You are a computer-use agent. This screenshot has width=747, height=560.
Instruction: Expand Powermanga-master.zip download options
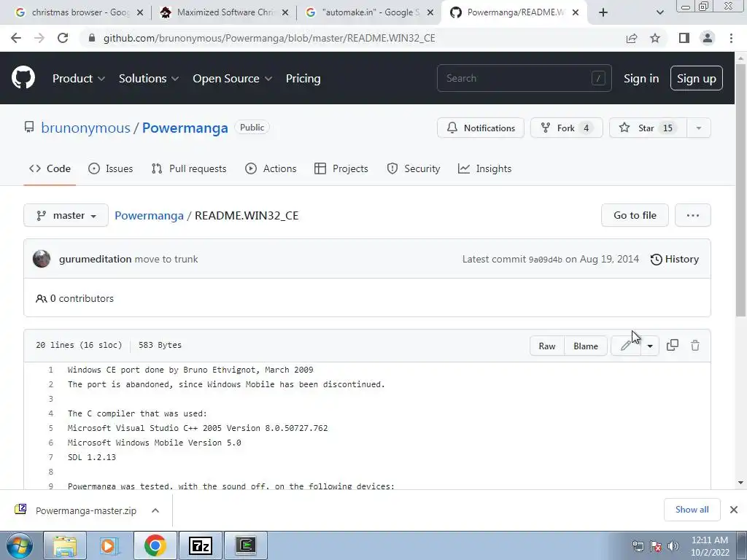tap(155, 510)
